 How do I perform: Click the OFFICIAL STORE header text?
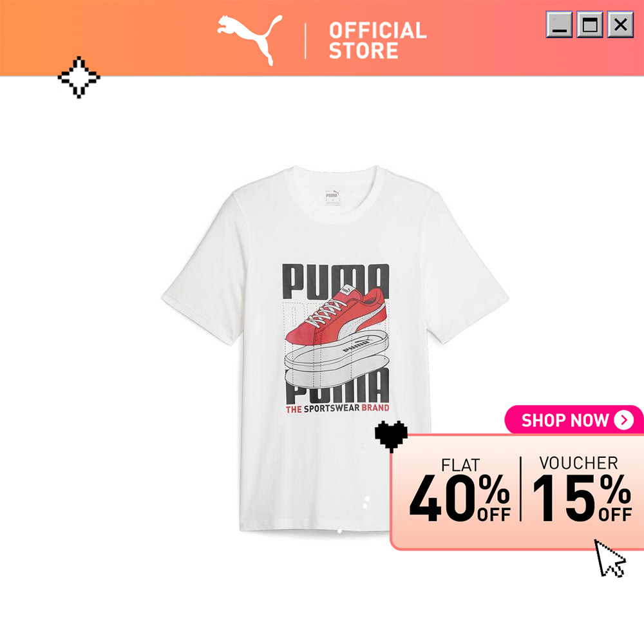click(x=378, y=40)
